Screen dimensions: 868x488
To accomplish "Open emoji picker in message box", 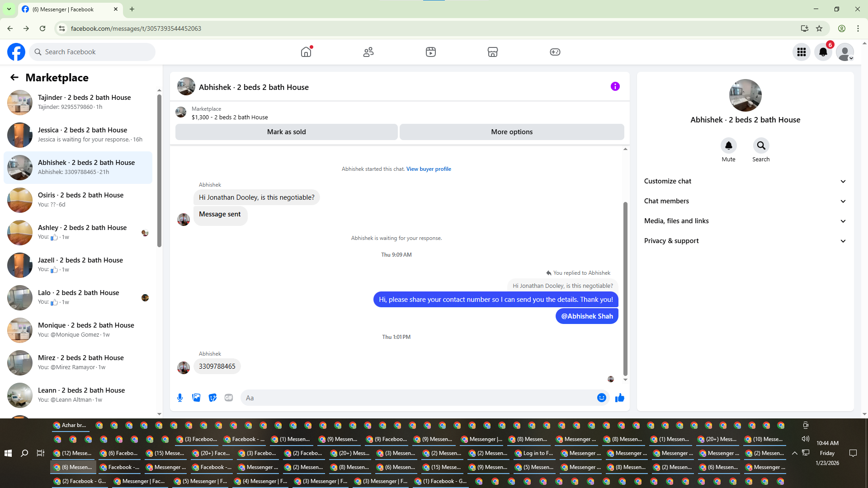I will (x=601, y=398).
